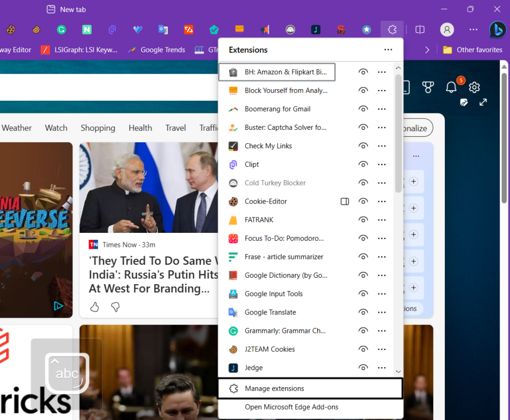This screenshot has width=510, height=420.
Task: Click the blue star extension toolbar icon
Action: tap(367, 30)
